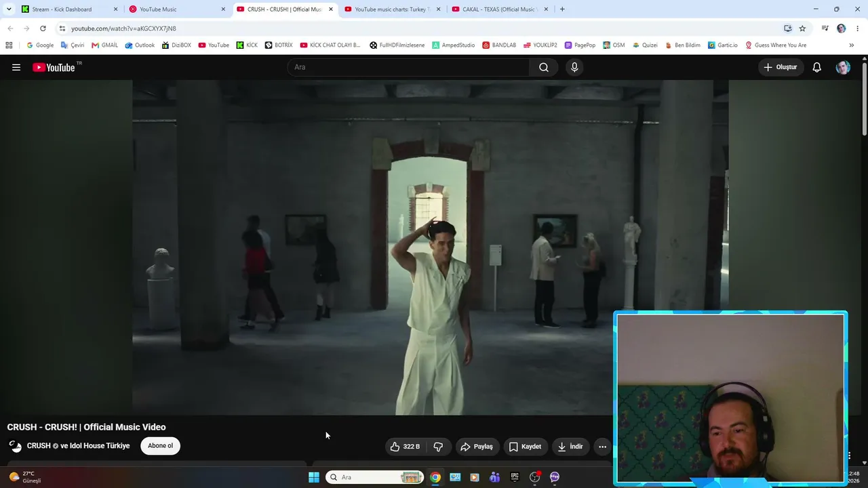Open the Outlook bookmark
Screen dimensions: 868x488
point(140,45)
